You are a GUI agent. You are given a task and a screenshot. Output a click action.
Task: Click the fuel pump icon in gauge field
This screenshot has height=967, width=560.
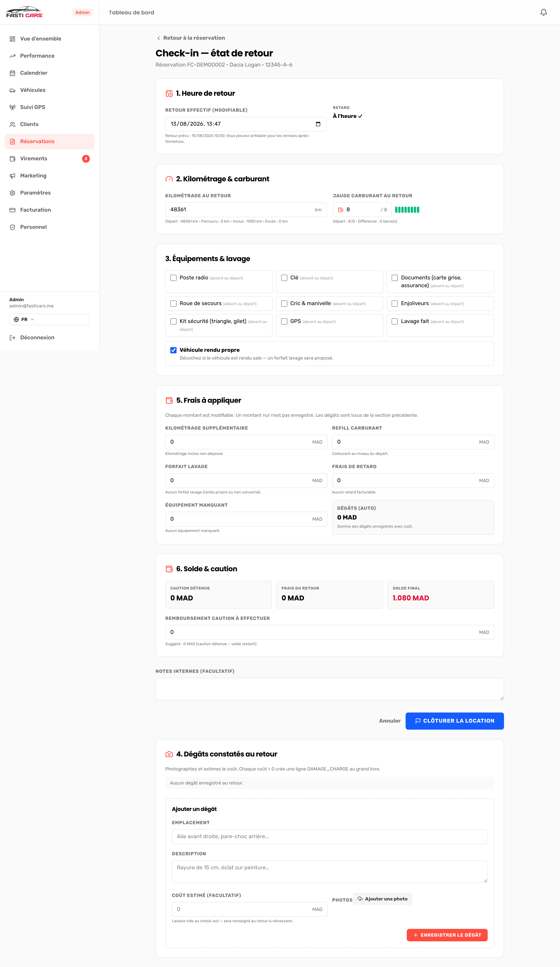(x=340, y=210)
